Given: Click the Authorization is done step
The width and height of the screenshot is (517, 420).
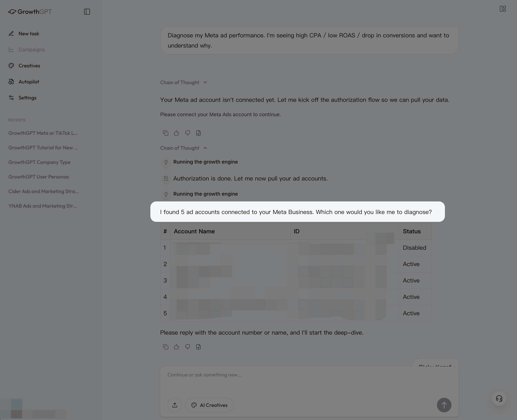Looking at the screenshot, I should (x=250, y=178).
